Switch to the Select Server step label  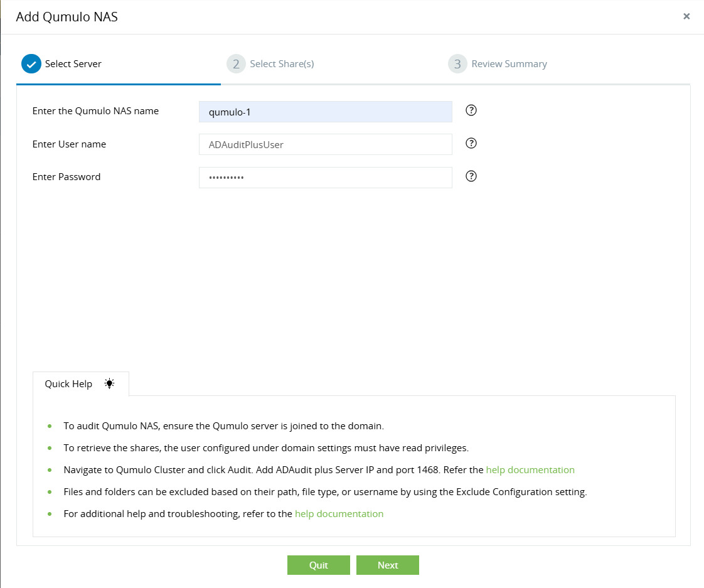73,64
